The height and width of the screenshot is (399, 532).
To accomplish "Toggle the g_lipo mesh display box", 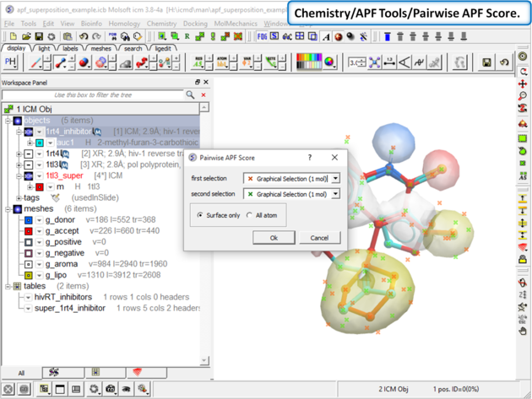I will point(29,275).
